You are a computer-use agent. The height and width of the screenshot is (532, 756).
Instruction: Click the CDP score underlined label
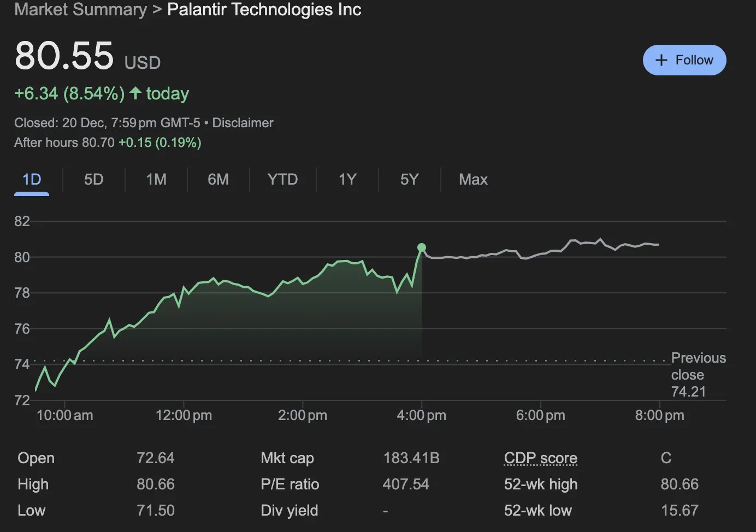point(540,458)
